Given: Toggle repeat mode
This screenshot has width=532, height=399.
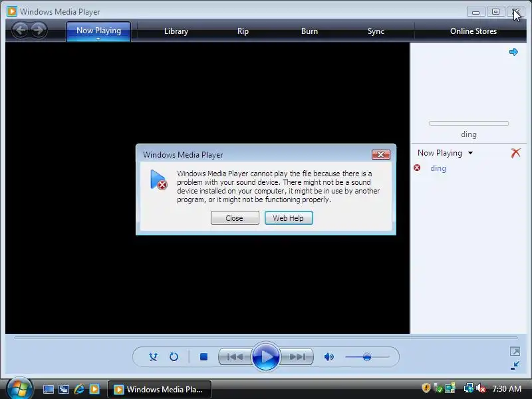Looking at the screenshot, I should (x=174, y=356).
